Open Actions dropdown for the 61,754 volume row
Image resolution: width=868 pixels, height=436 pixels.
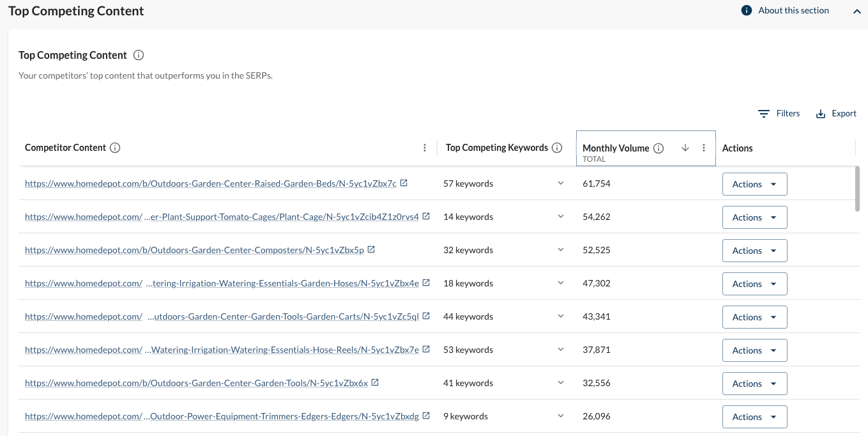pos(754,184)
